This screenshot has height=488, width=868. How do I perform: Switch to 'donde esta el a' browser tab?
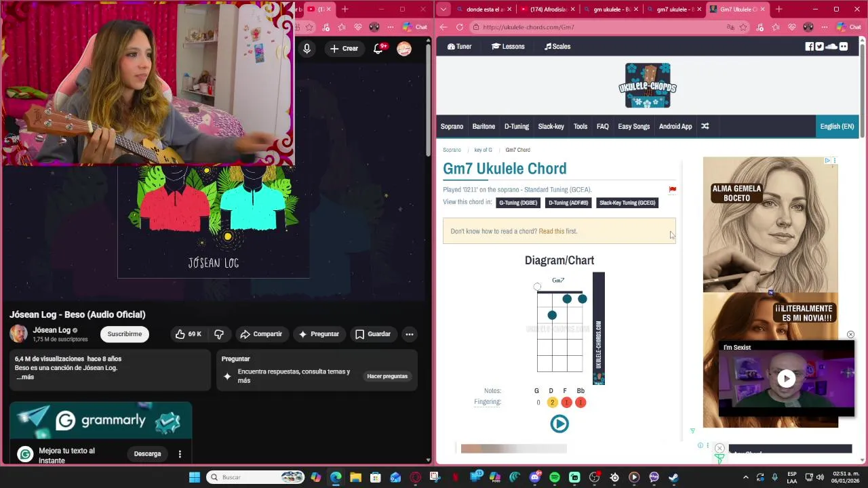coord(484,9)
